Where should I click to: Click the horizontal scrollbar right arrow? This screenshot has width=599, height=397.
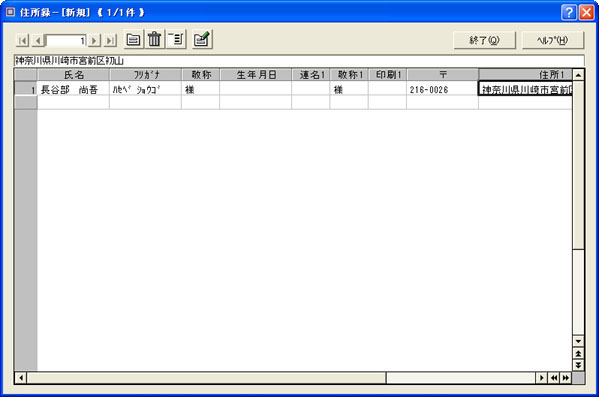click(541, 378)
